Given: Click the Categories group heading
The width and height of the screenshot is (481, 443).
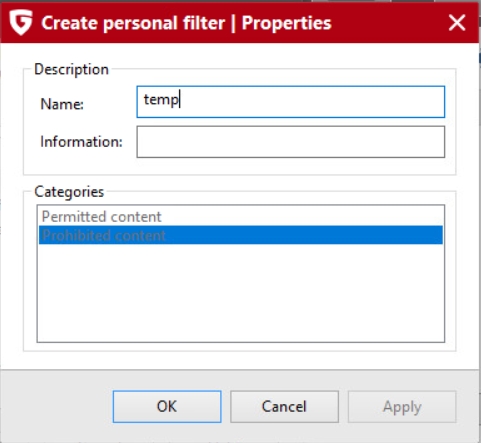Looking at the screenshot, I should (69, 192).
